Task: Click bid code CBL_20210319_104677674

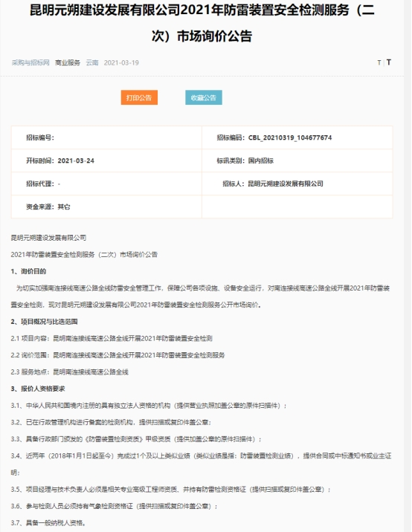Action: point(290,137)
